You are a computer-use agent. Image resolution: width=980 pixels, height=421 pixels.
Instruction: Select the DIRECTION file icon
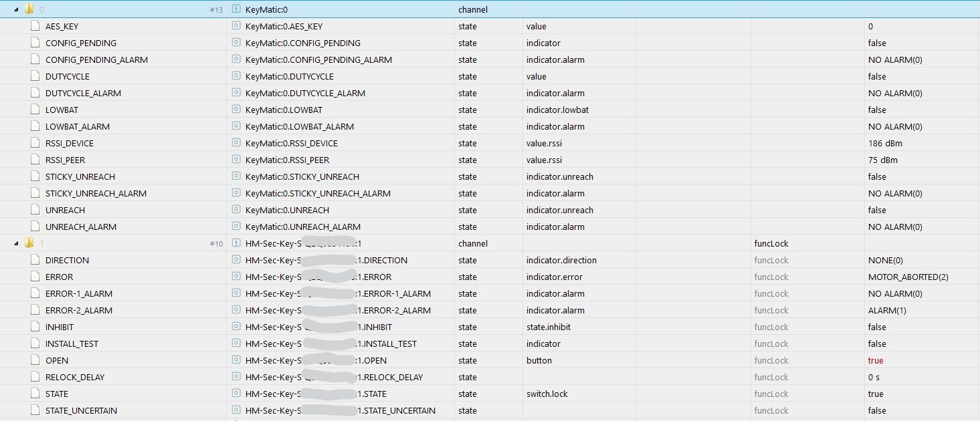point(35,260)
